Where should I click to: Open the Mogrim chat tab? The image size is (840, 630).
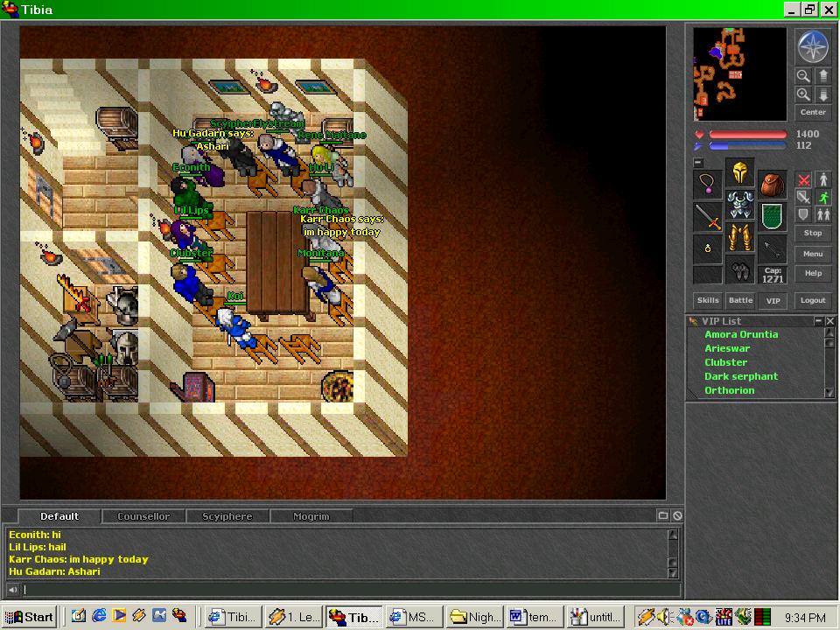(x=311, y=516)
